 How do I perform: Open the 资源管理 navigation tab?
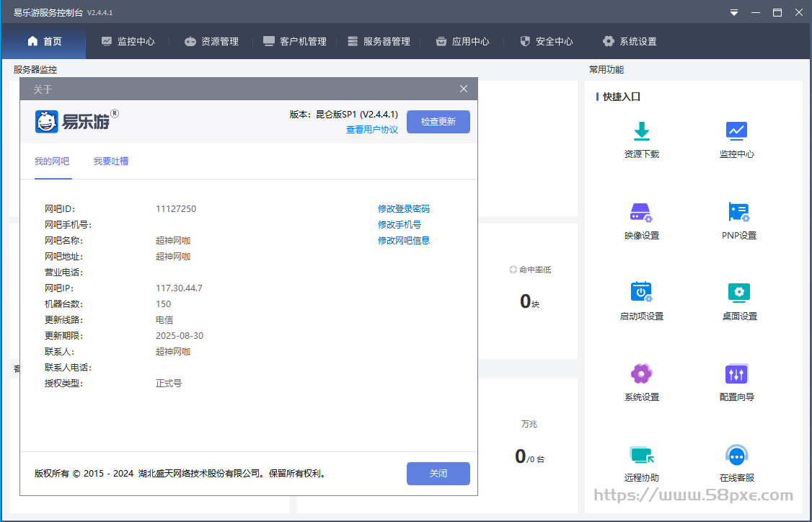click(x=211, y=41)
